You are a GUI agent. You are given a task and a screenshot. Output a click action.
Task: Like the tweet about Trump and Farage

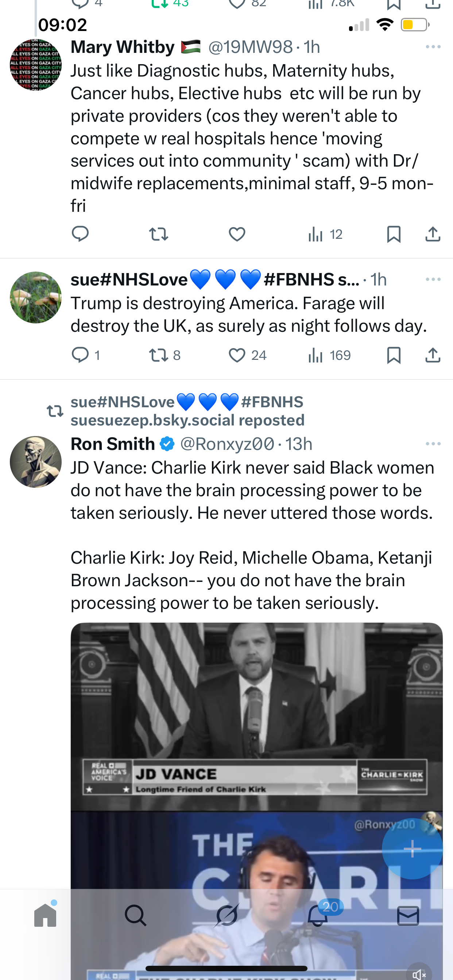[237, 355]
